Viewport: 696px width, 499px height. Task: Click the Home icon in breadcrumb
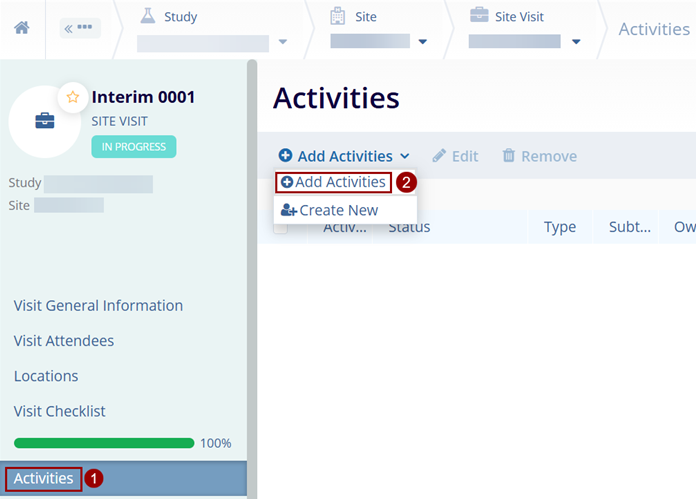coord(21,28)
